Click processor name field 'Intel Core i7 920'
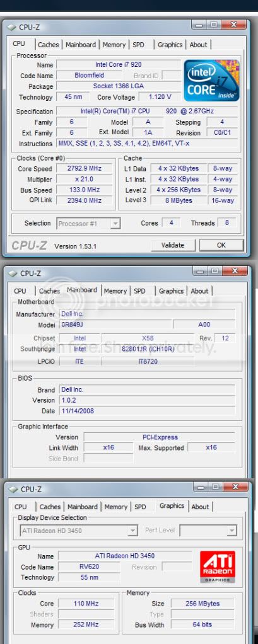Screen dimensions: 258x644 point(119,65)
